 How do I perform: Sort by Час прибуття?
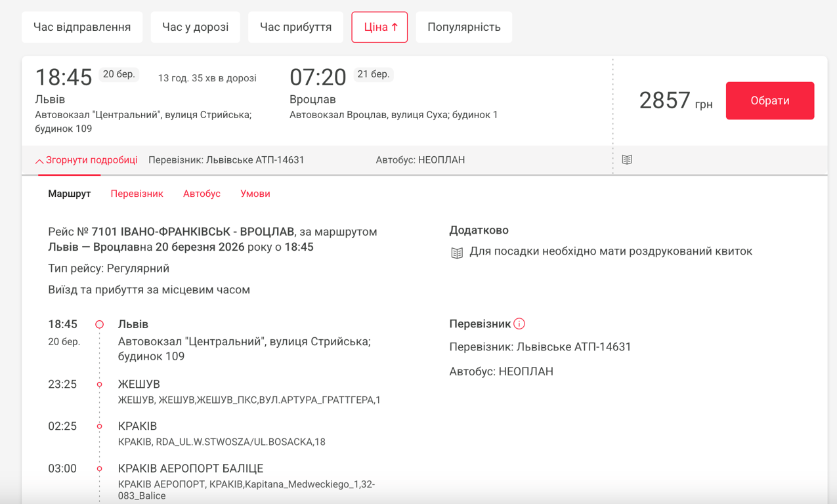pyautogui.click(x=295, y=27)
